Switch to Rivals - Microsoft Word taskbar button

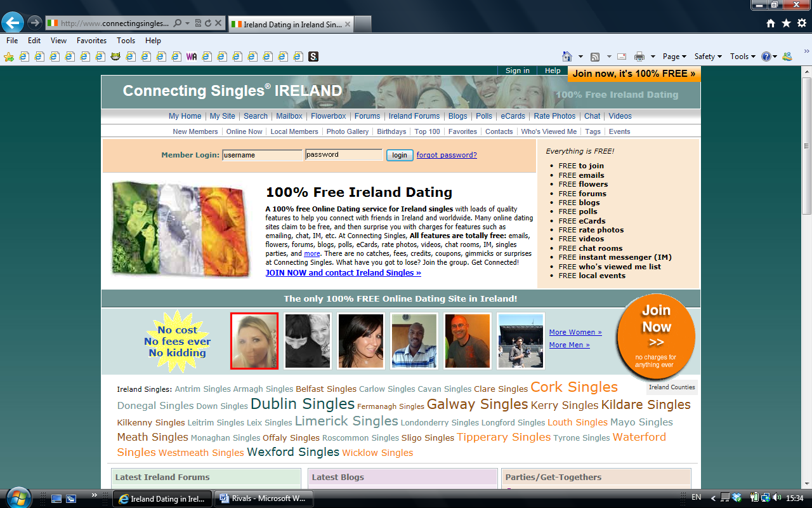[x=263, y=498]
